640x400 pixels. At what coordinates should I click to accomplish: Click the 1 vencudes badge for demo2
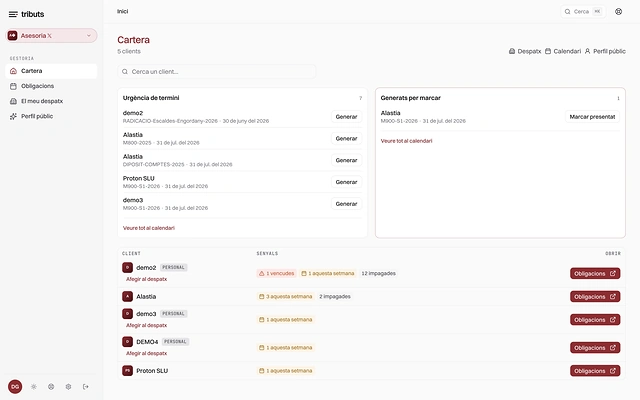276,273
